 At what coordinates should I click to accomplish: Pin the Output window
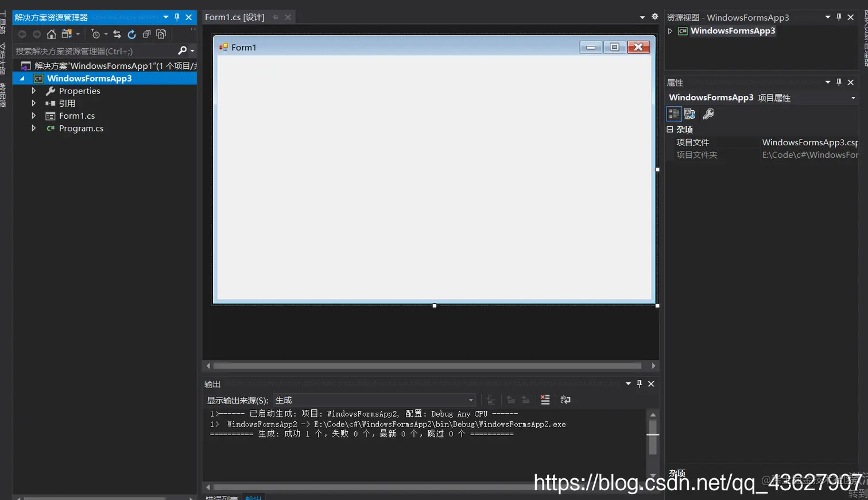(639, 384)
